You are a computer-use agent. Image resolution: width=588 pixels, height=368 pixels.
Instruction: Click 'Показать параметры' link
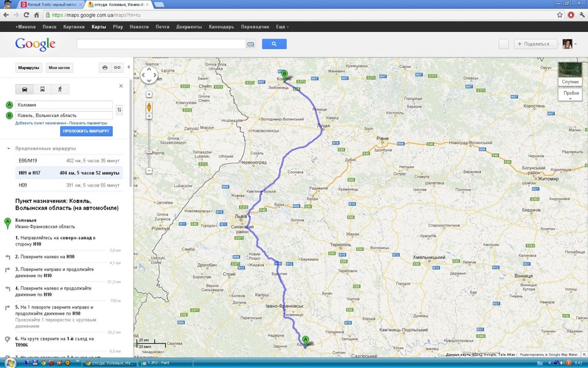coord(88,123)
